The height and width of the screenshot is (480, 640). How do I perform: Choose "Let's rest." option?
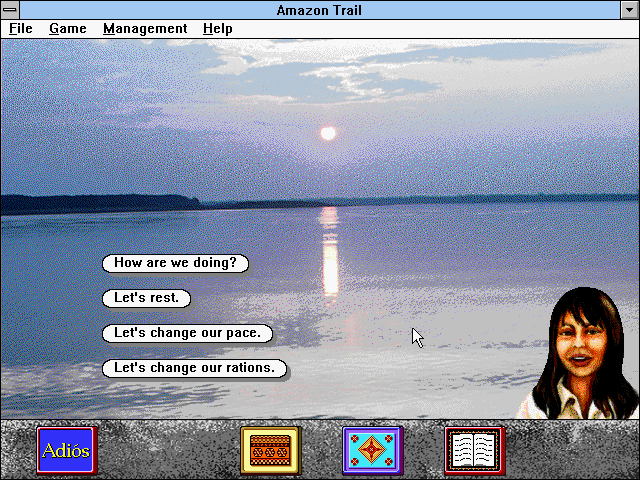click(146, 298)
